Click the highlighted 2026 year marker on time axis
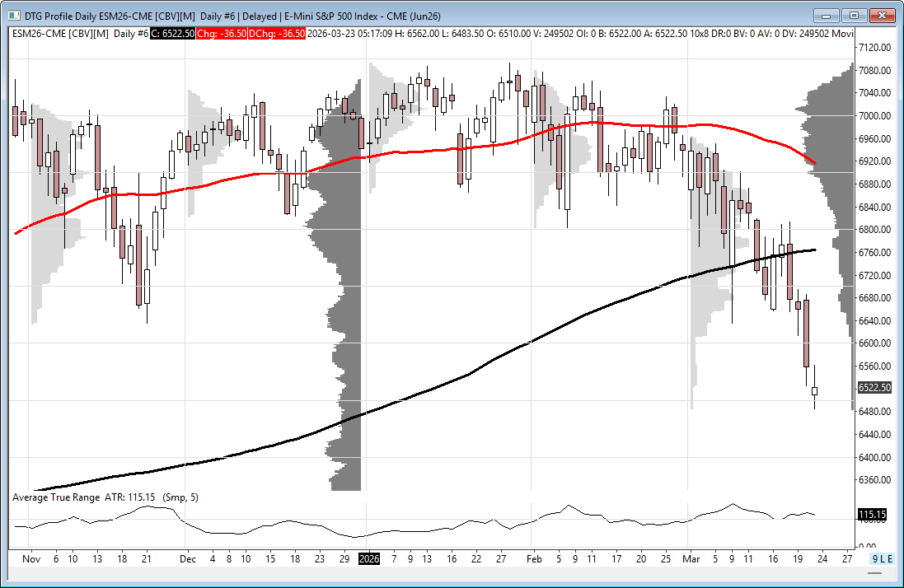This screenshot has width=904, height=588. [368, 558]
